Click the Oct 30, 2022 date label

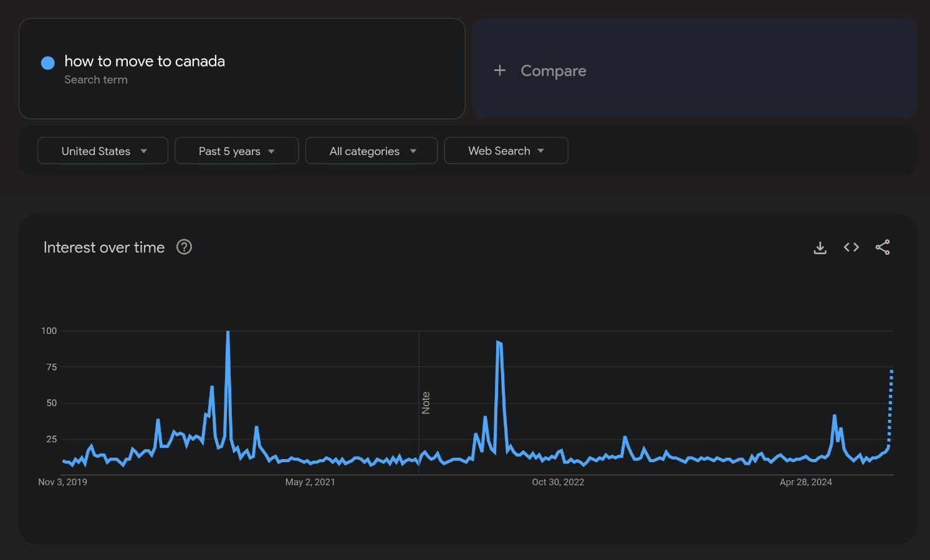click(x=558, y=482)
